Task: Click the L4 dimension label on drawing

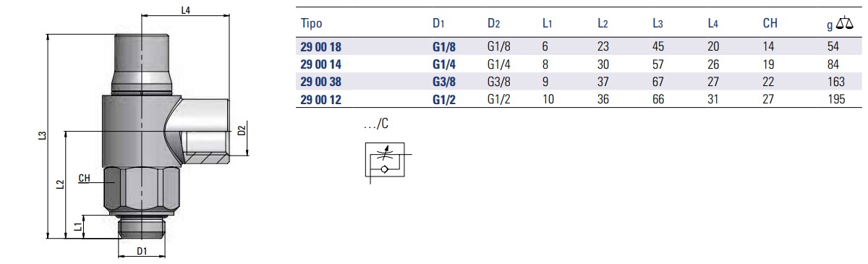Action: pos(186,10)
